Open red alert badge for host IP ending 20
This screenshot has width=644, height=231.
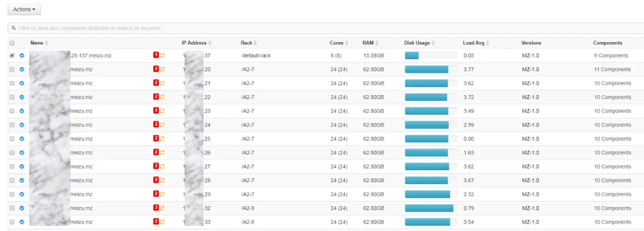pos(156,69)
